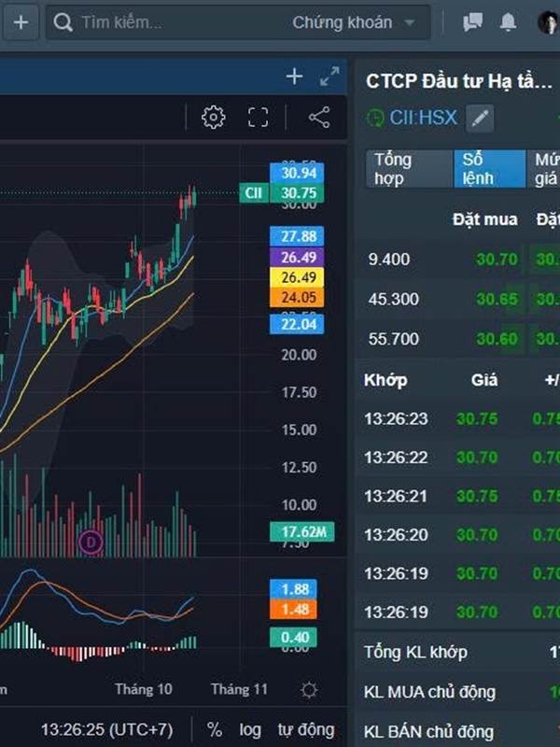Click the CII price label tag on chart

254,193
